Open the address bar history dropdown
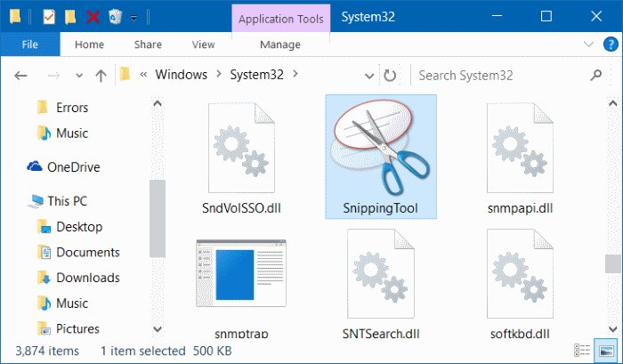 369,76
